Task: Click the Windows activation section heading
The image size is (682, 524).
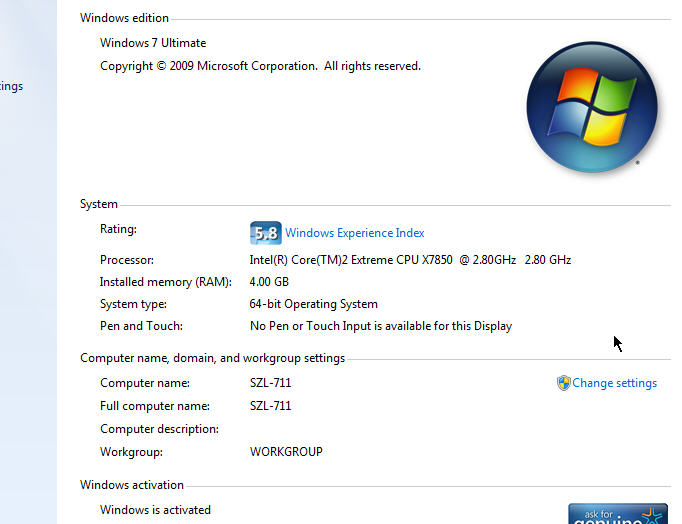Action: coord(132,485)
